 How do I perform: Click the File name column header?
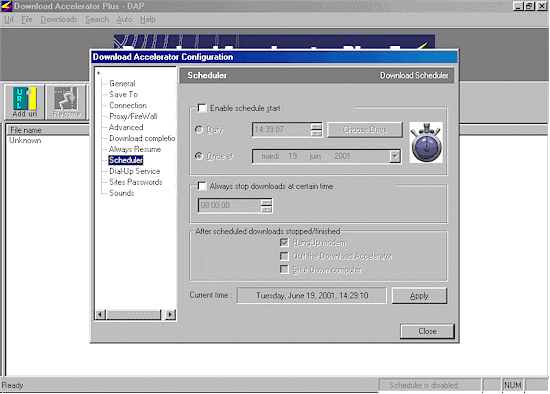tap(48, 130)
